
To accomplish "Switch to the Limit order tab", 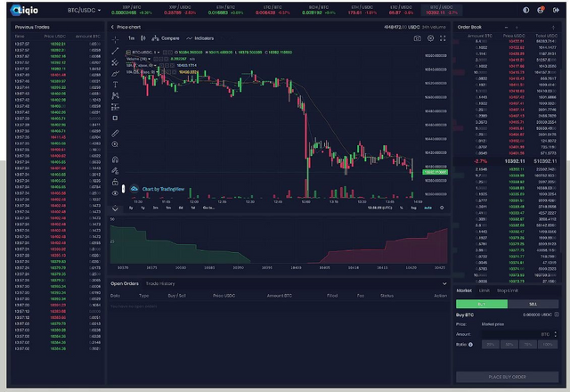I will pos(484,290).
